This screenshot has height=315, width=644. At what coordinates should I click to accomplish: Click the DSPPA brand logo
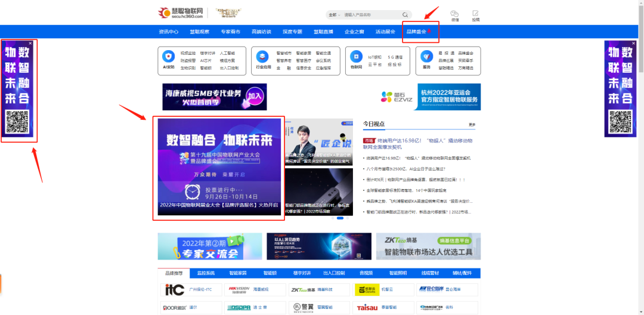point(238,307)
